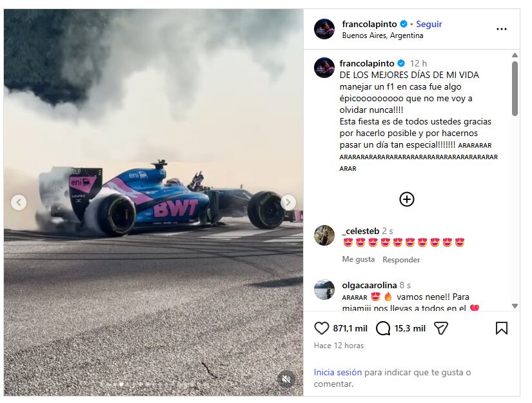Unmute the video audio toggle
Image resolution: width=532 pixels, height=403 pixels.
click(286, 378)
